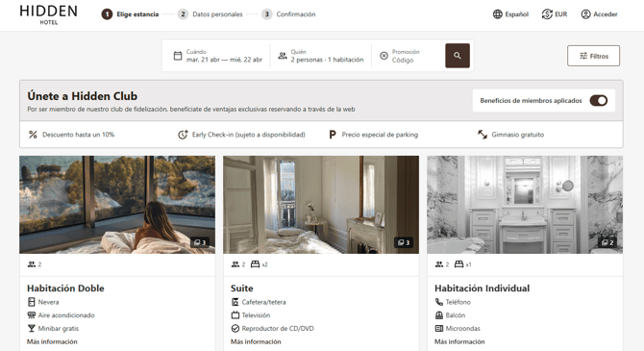Screen dimensions: 644x351
Task: Click guests icon under Habitación Doble photo
Action: 32,264
